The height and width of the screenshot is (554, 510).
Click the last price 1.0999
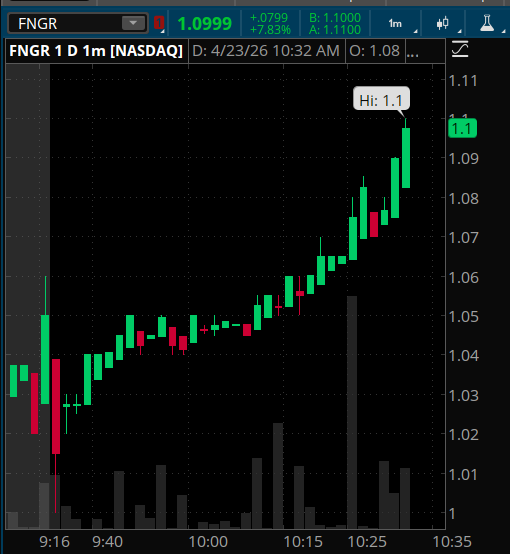[205, 24]
